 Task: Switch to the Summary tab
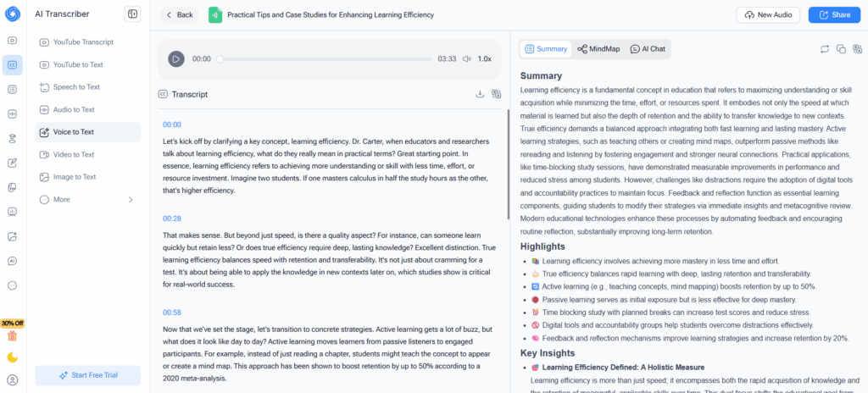[x=546, y=49]
